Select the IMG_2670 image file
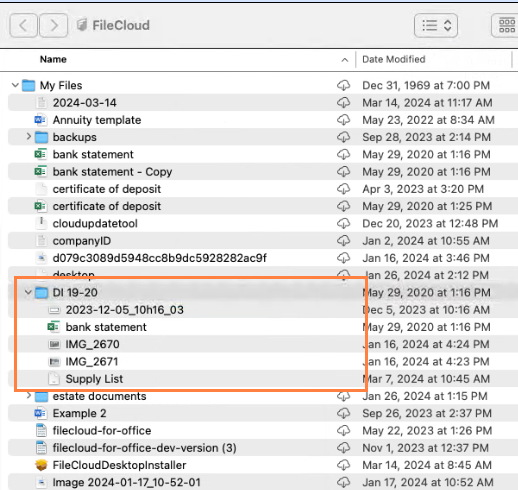This screenshot has width=518, height=490. coord(92,344)
